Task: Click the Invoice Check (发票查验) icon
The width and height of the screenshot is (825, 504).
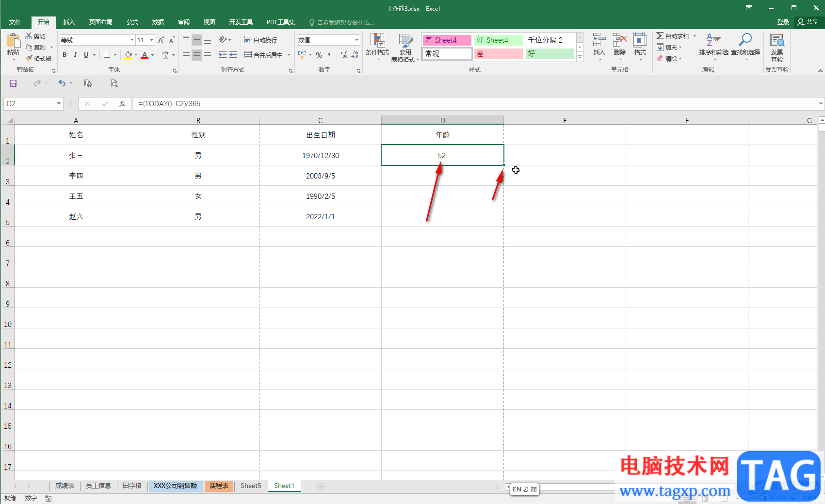Action: [x=776, y=41]
